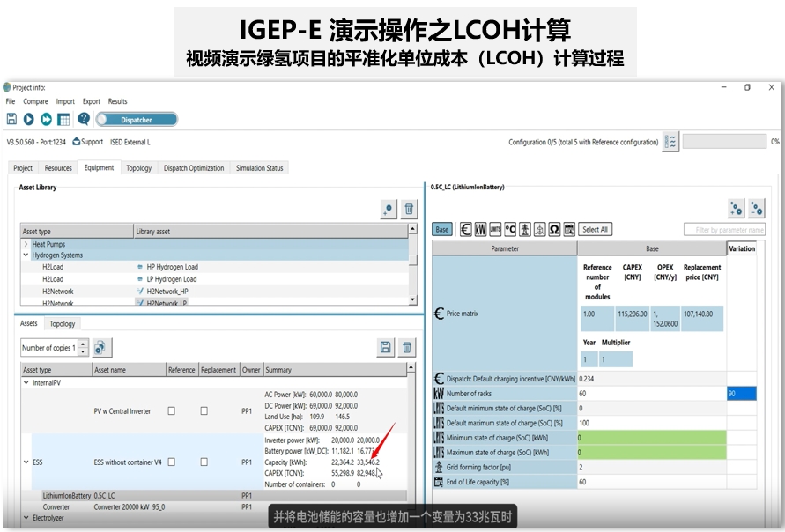Collapse the InternalPV asset group
The width and height of the screenshot is (785, 532).
coord(26,383)
